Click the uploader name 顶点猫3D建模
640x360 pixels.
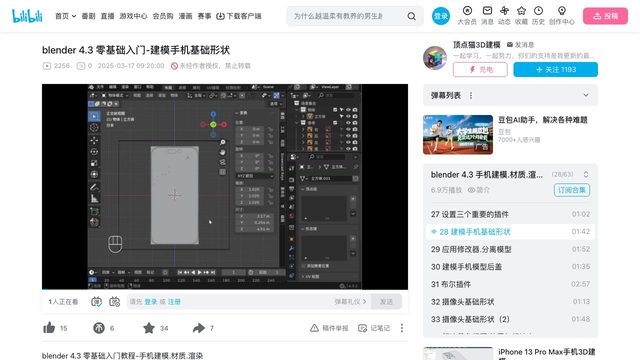(x=476, y=44)
